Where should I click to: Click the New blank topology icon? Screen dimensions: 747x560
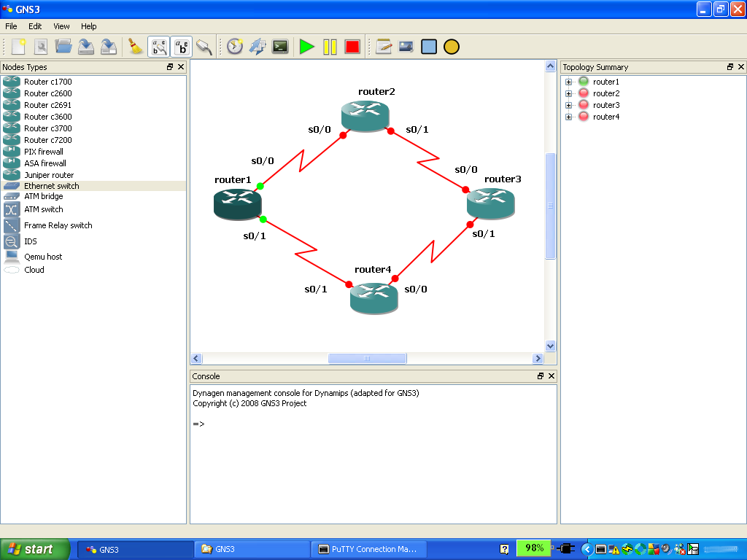click(18, 47)
